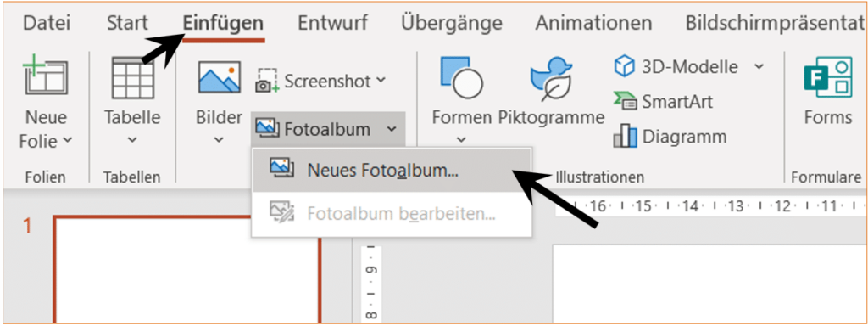Click the Tabellen group label

pos(131,177)
